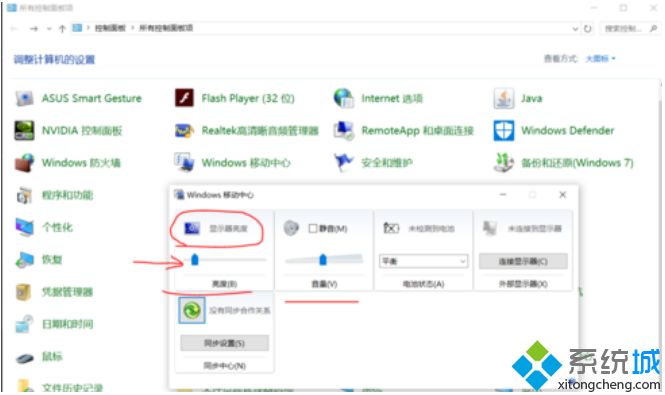Click 外部显示器(X) label in Mobility Center
The width and height of the screenshot is (665, 395).
[x=522, y=284]
